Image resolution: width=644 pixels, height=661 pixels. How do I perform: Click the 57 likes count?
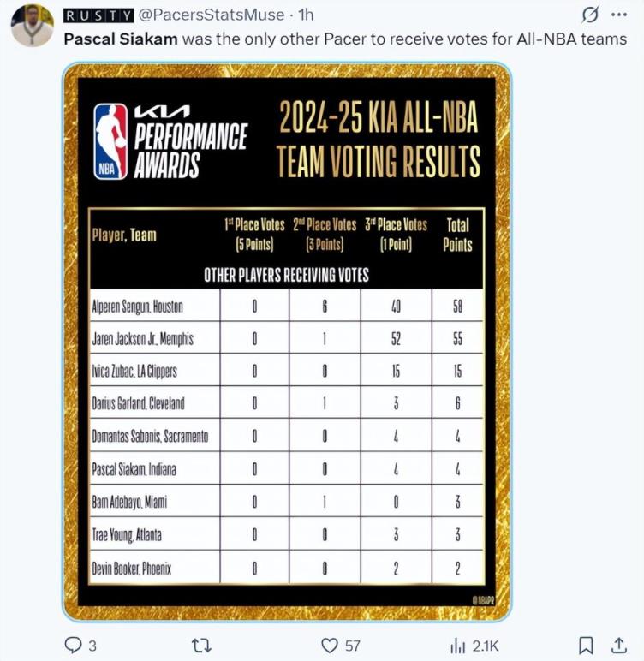pos(353,645)
